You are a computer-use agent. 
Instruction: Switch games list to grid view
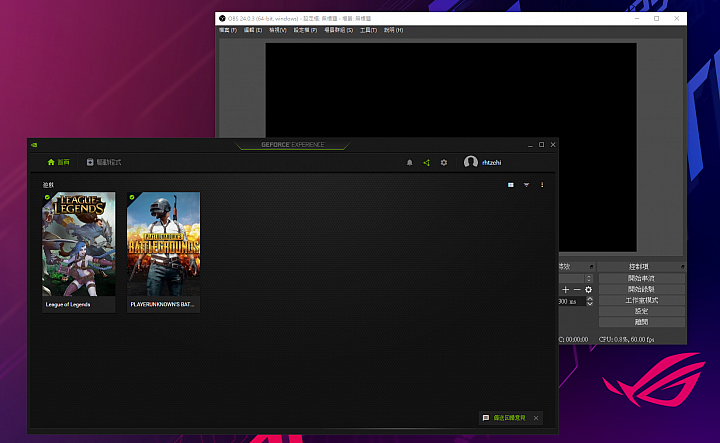[x=511, y=185]
